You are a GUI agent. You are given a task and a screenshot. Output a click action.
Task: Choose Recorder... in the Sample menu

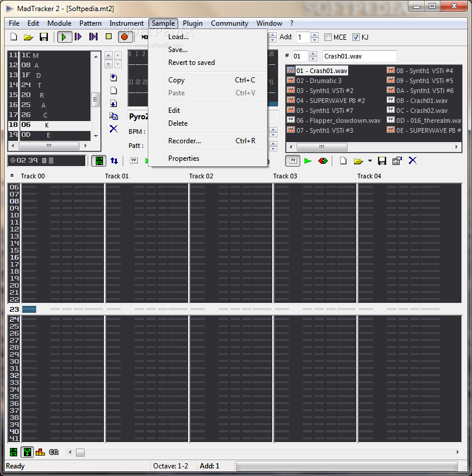[208, 141]
